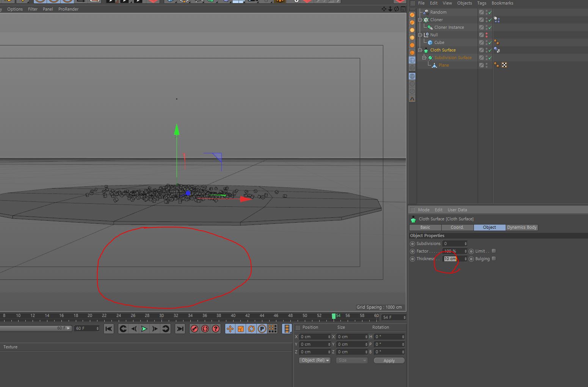Switch to the Coord. tab
Image resolution: width=588 pixels, height=387 pixels.
coord(457,227)
